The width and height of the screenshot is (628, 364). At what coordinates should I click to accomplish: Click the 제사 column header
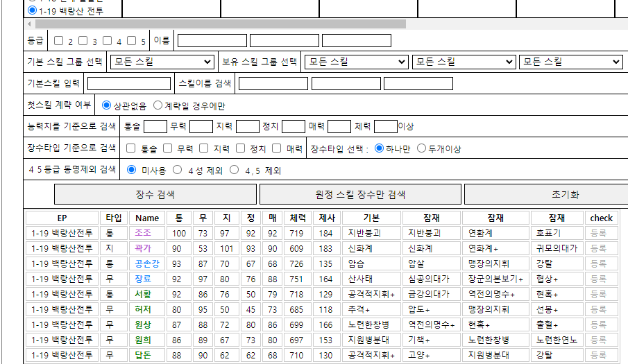327,218
